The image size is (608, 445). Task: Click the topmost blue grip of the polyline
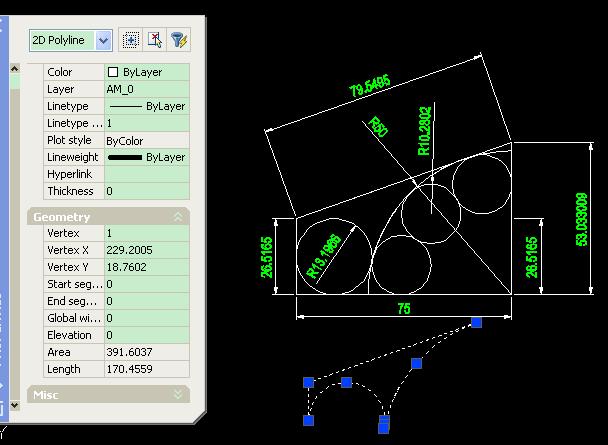(x=477, y=323)
